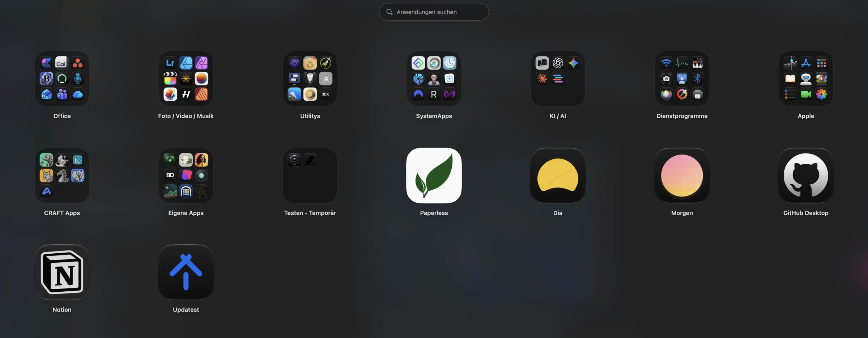
Task: Launch the Updatest app
Action: 186,272
